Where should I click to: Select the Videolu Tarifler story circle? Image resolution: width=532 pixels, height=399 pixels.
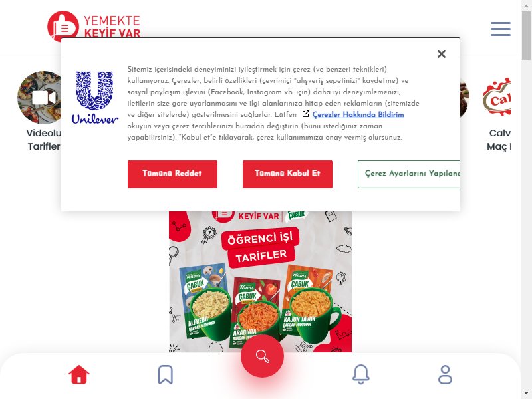39,98
